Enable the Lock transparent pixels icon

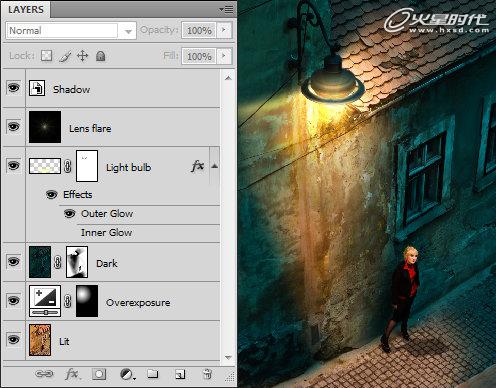pos(46,56)
